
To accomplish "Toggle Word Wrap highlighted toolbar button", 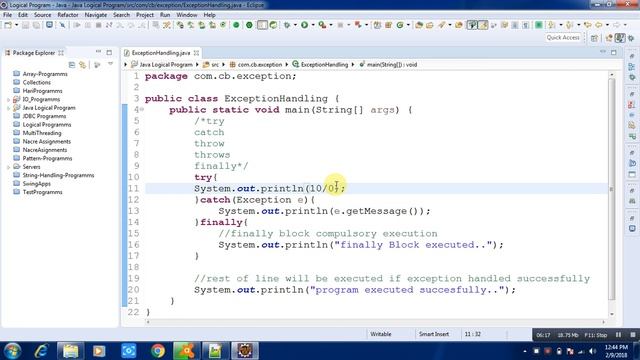I will click(472, 25).
